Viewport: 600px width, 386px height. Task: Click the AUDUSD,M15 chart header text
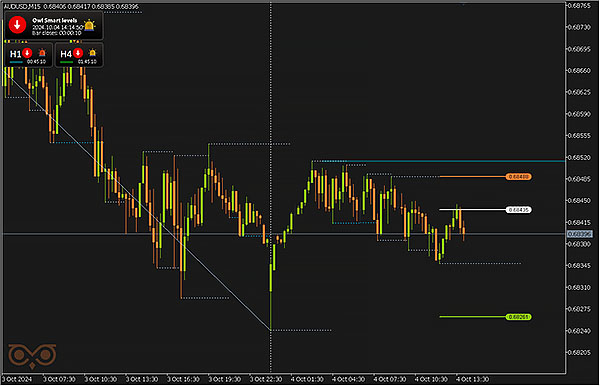(x=22, y=7)
